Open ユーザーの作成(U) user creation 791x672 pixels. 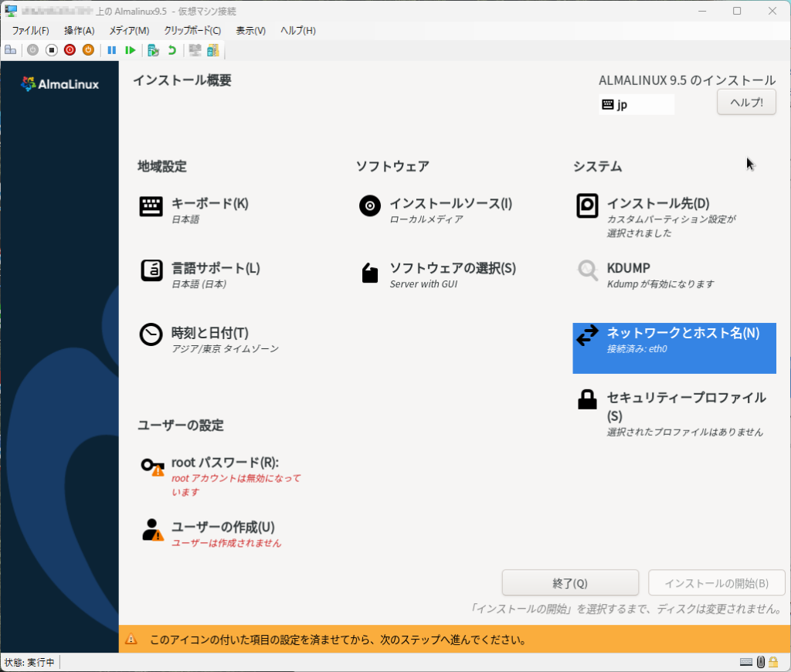pos(222,527)
